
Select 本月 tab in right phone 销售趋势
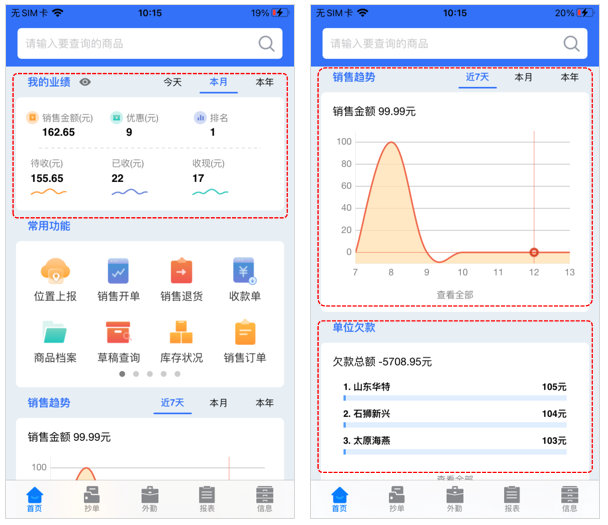[523, 77]
